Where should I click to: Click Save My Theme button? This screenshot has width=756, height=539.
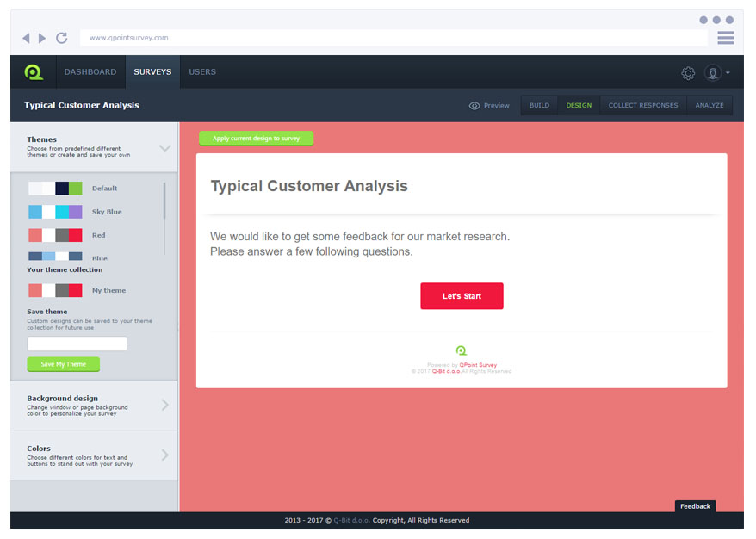click(x=63, y=364)
